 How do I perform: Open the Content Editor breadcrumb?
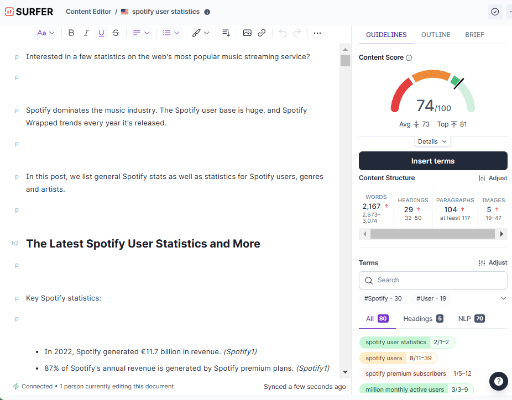(88, 12)
